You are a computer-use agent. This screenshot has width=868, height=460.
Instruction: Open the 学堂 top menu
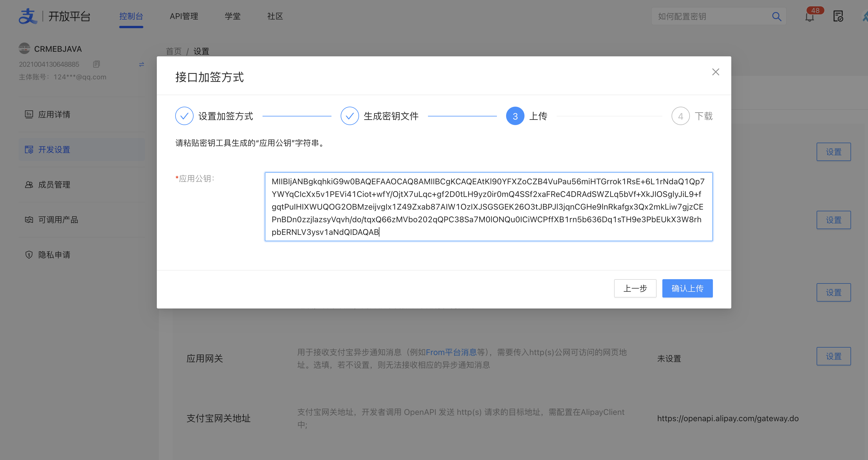(232, 16)
